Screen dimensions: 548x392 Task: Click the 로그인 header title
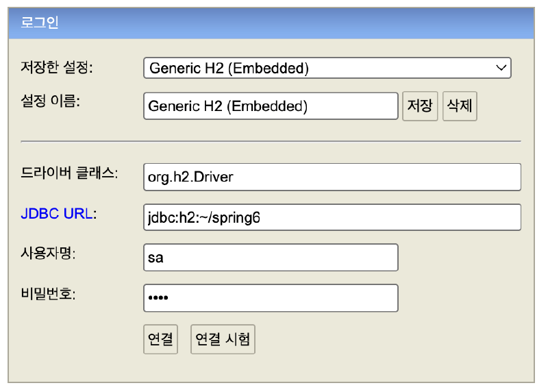pyautogui.click(x=40, y=23)
